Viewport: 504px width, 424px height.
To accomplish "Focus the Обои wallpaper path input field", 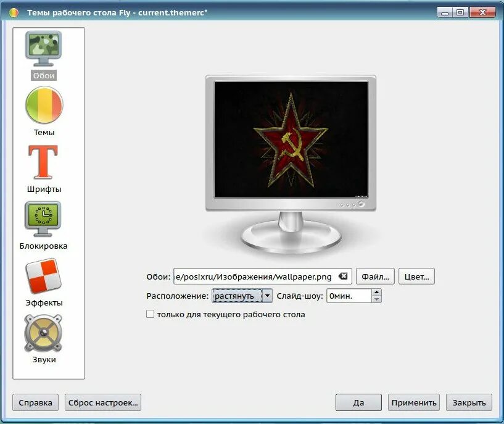I will [x=263, y=276].
